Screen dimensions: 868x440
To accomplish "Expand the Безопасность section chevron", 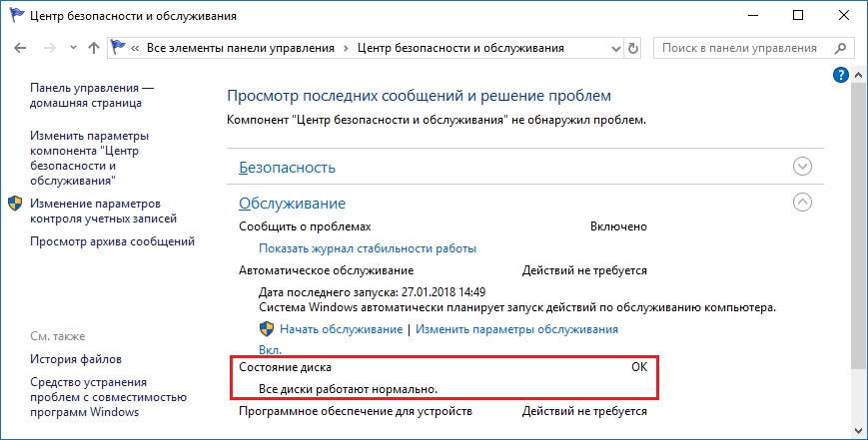I will [x=802, y=167].
